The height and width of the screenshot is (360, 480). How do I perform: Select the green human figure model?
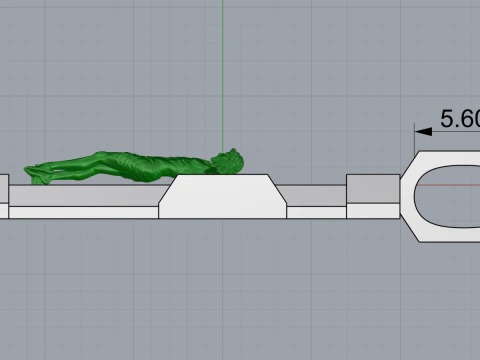click(133, 167)
